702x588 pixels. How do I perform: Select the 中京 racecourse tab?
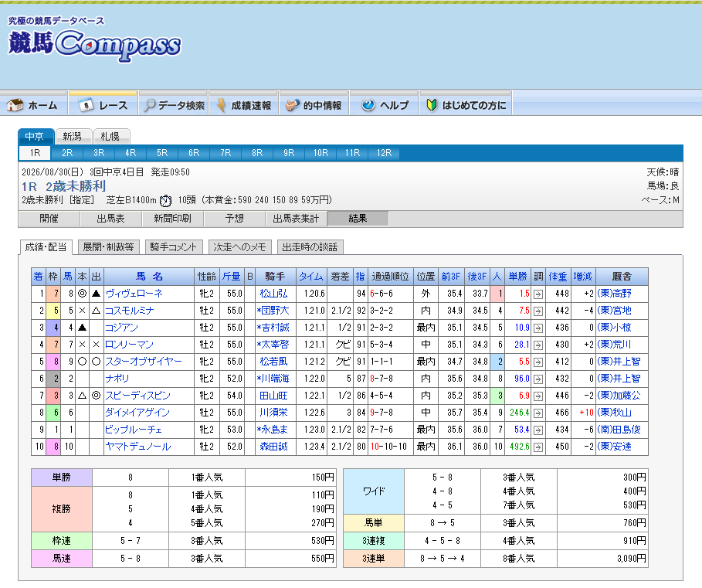[36, 136]
